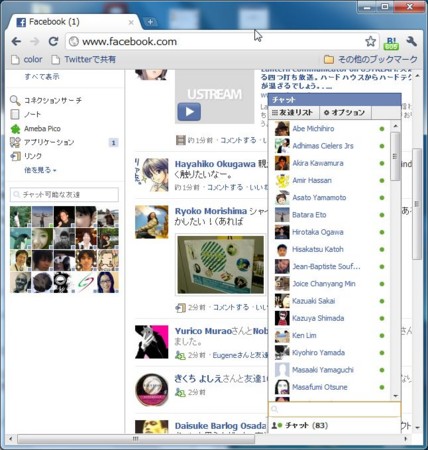This screenshot has width=428, height=450.
Task: Open a new tab with plus button
Action: point(150,22)
